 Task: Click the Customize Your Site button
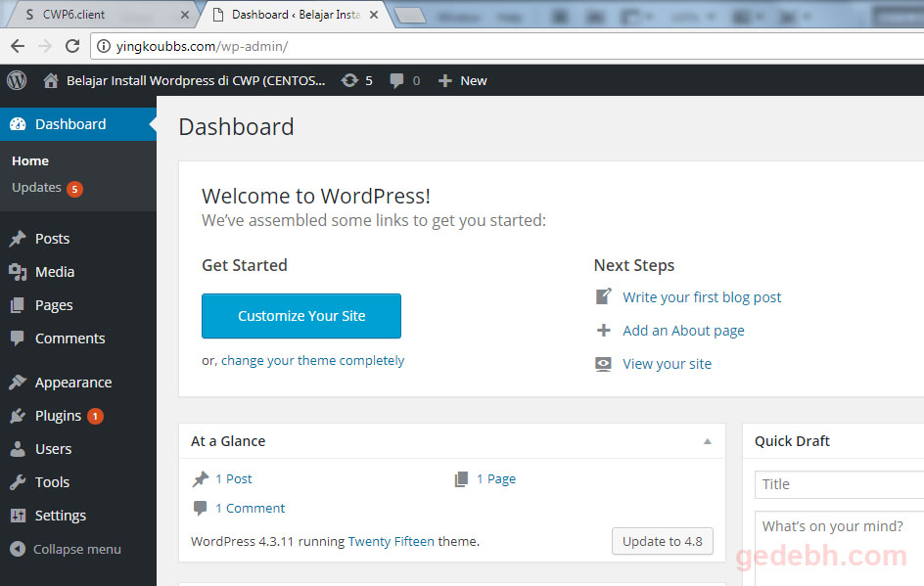(x=301, y=316)
